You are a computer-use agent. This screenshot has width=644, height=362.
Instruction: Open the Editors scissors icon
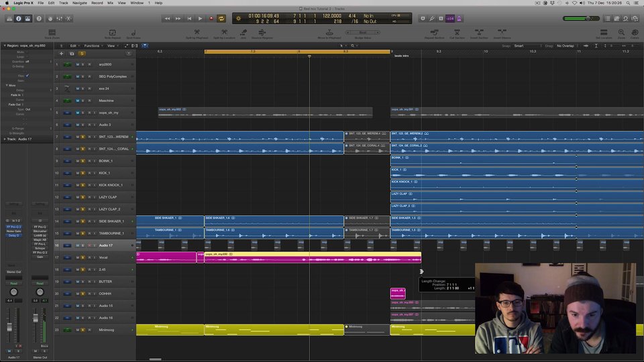point(69,19)
